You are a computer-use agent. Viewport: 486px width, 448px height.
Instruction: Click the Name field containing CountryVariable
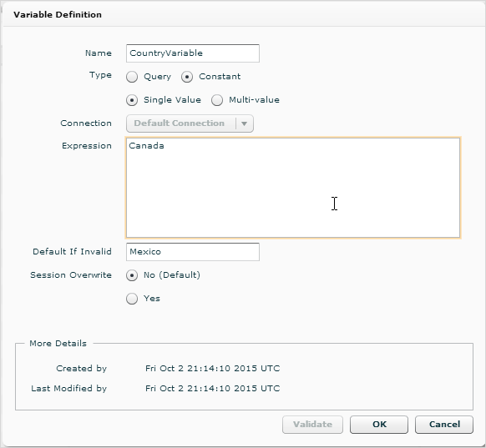click(192, 53)
